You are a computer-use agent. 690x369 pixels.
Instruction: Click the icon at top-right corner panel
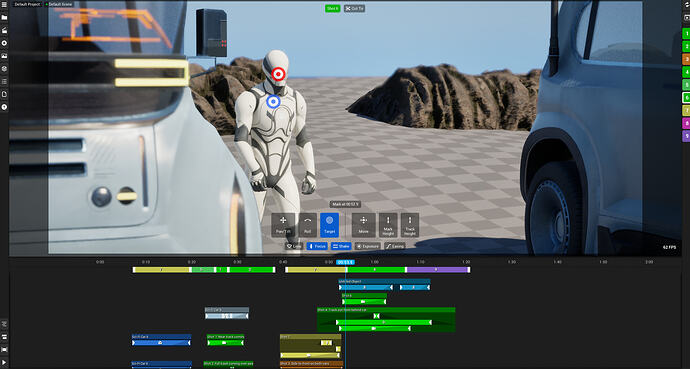(686, 4)
